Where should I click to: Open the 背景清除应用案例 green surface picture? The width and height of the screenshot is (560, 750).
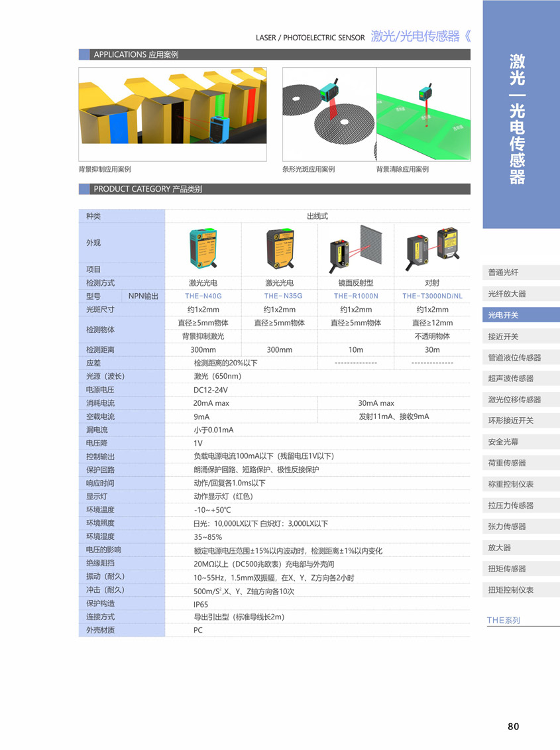(x=423, y=114)
